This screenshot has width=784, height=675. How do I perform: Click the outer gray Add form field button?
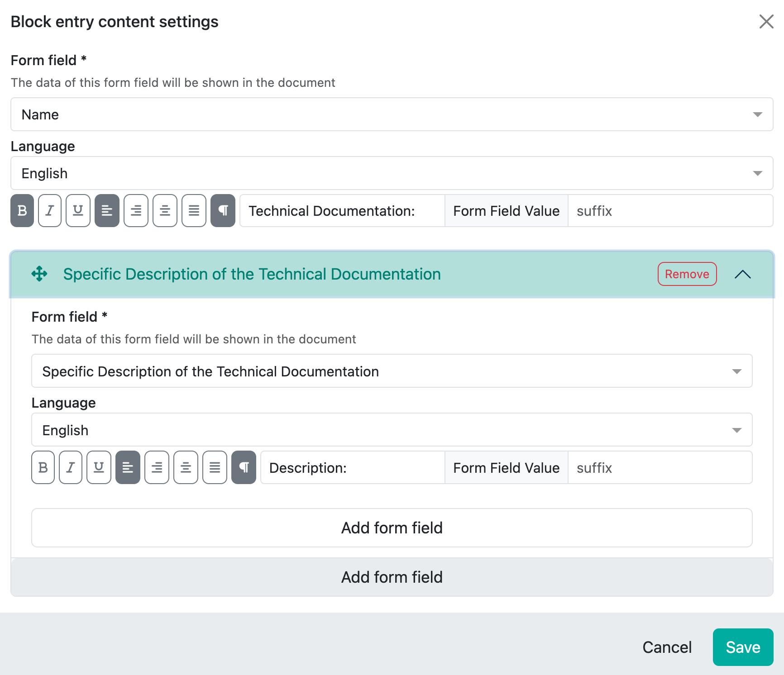tap(392, 577)
